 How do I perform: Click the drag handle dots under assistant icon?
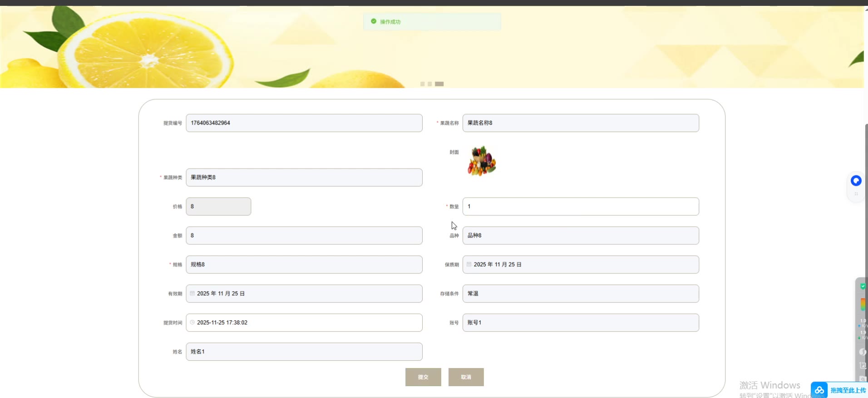pos(856,194)
